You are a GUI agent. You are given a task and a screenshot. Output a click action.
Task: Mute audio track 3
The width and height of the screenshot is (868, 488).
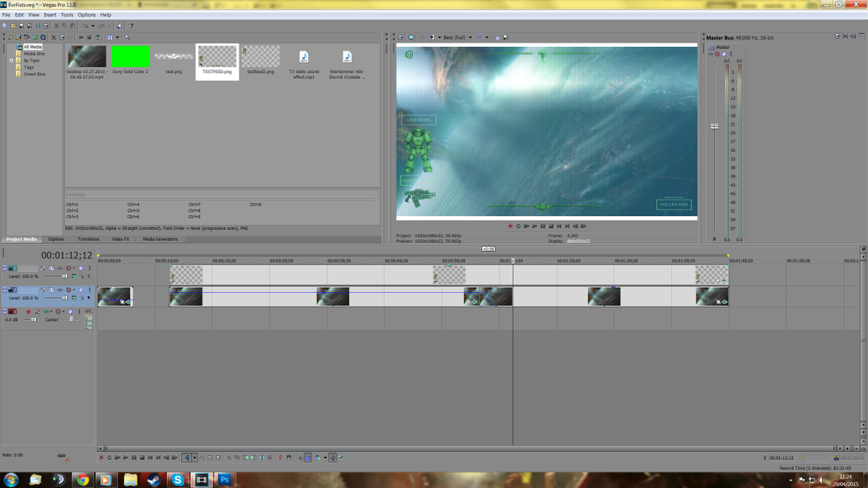(70, 312)
